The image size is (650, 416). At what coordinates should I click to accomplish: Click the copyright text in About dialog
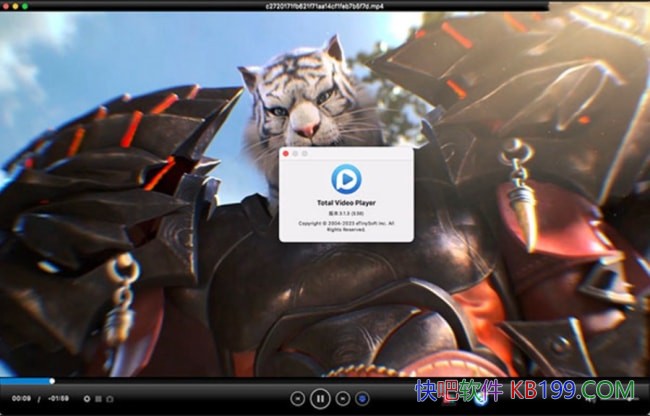(x=346, y=226)
